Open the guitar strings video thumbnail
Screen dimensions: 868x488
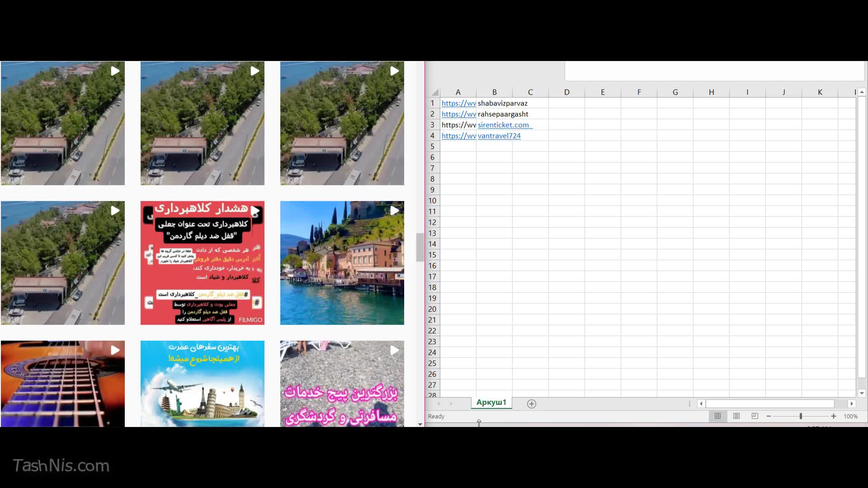pos(62,383)
